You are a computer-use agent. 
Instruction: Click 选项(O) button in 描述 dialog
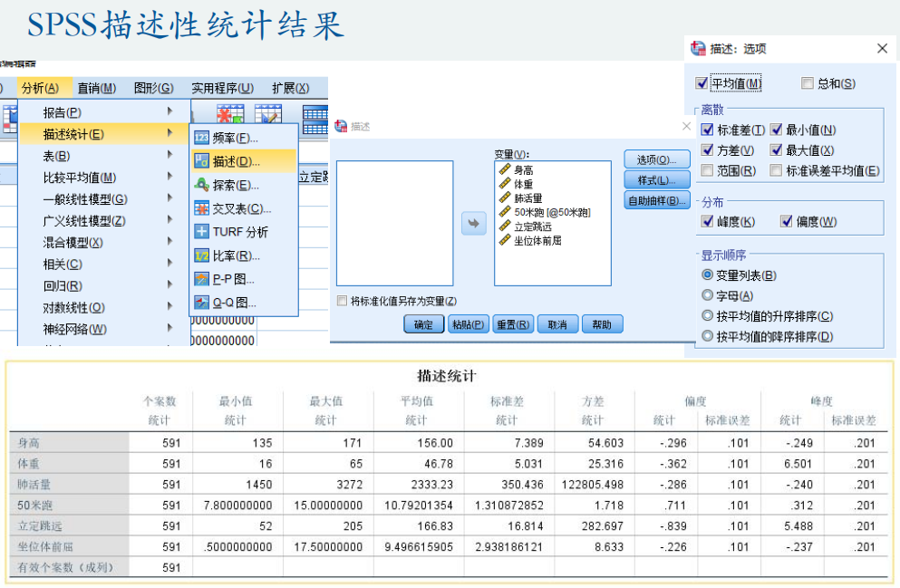(656, 159)
